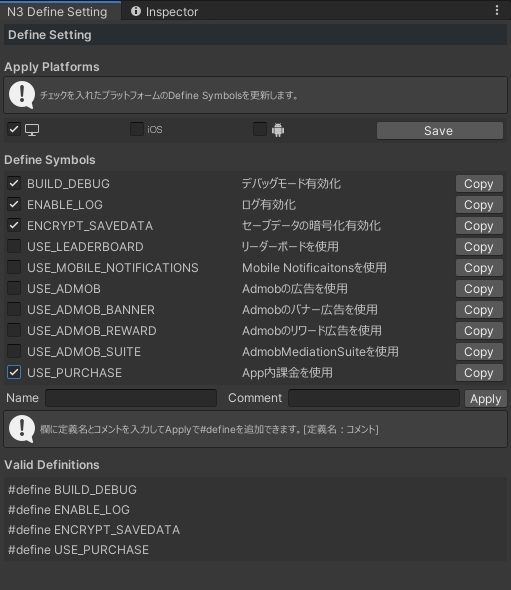Viewport: 511px width, 590px height.
Task: Click the 'Admobの広告を使用' comment text
Action: tap(295, 289)
